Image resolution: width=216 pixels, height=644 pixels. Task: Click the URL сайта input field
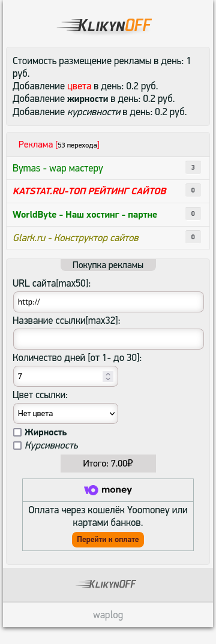tap(109, 302)
